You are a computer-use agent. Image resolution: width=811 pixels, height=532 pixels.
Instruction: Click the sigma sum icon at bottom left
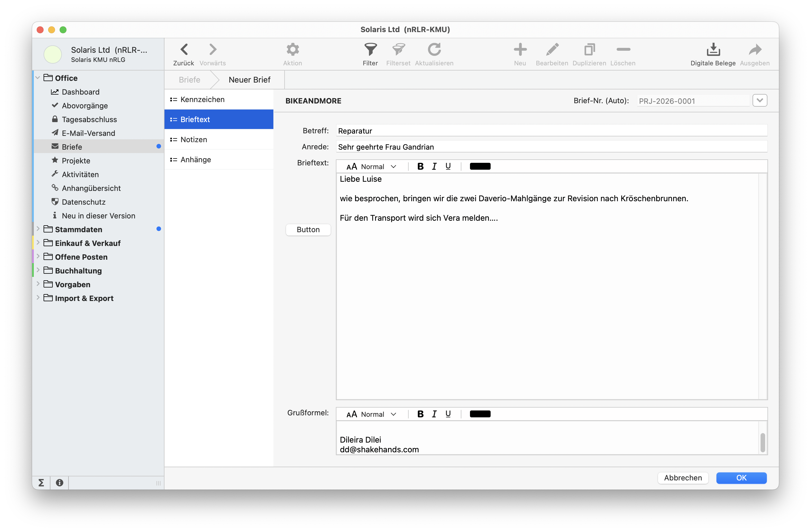pyautogui.click(x=41, y=483)
